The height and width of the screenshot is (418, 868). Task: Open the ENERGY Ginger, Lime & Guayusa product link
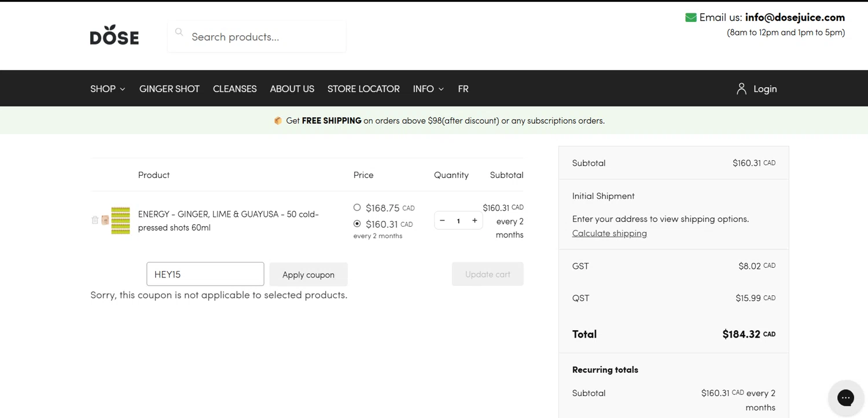(x=229, y=220)
